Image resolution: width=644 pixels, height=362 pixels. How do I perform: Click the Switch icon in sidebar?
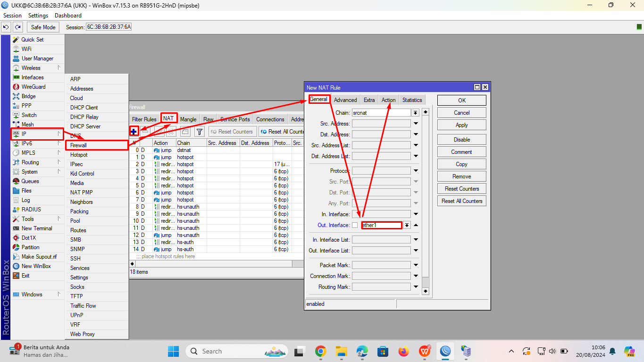[x=16, y=115]
